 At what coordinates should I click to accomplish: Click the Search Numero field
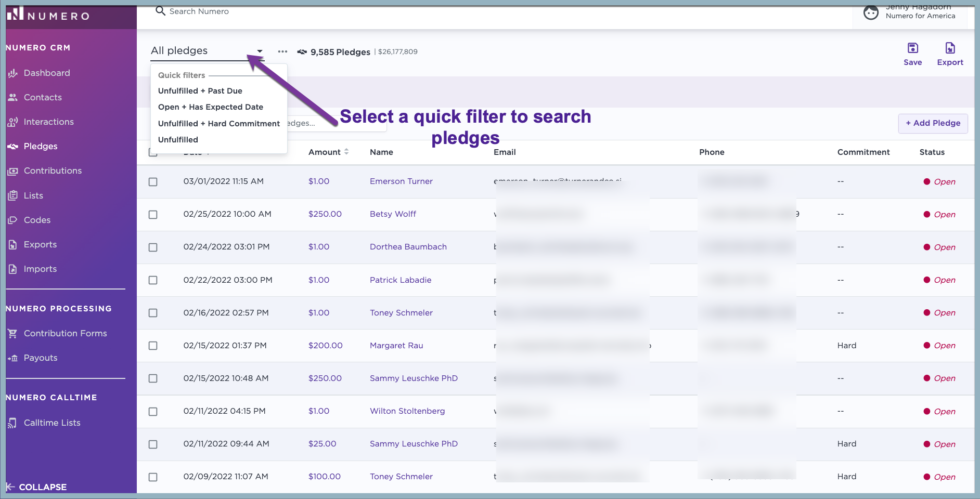tap(199, 11)
